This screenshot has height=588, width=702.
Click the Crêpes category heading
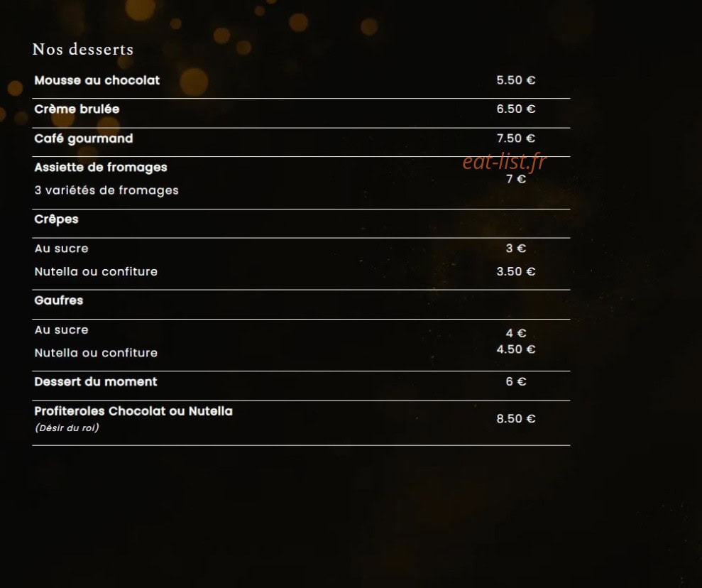pyautogui.click(x=56, y=219)
